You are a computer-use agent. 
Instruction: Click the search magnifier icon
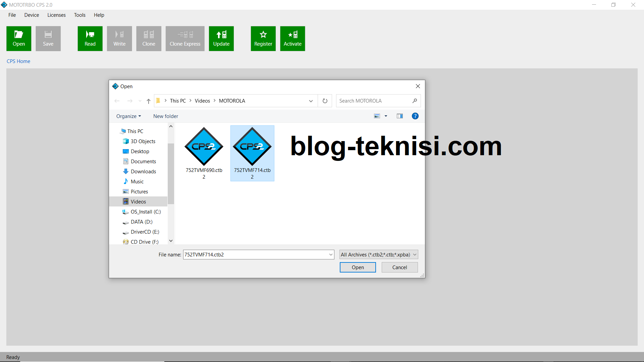[415, 101]
